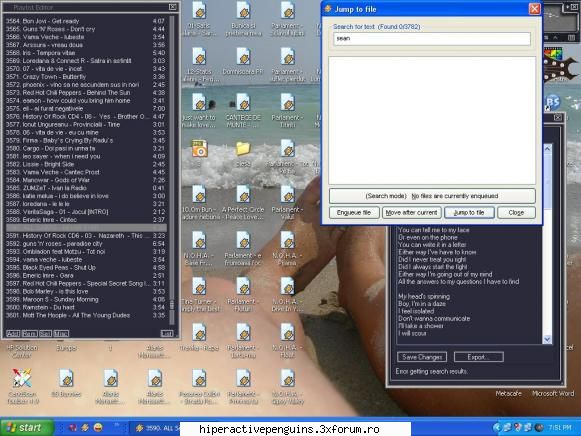The image size is (581, 436).
Task: Click the system tray clock 7:51 PM
Action: coord(560,428)
